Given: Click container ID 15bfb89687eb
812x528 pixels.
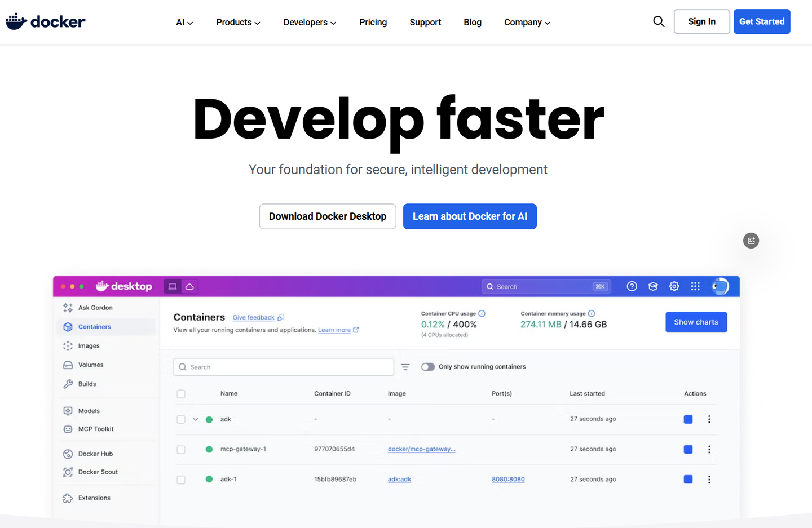Looking at the screenshot, I should (x=335, y=480).
